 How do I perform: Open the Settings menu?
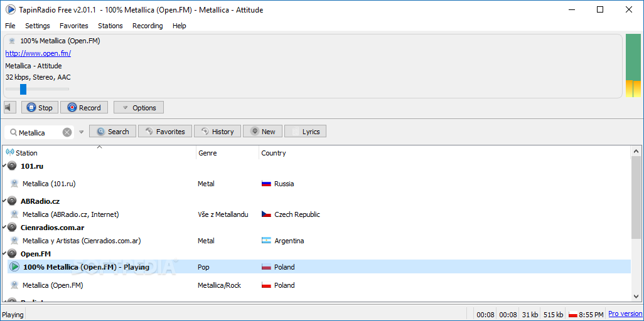tap(38, 26)
